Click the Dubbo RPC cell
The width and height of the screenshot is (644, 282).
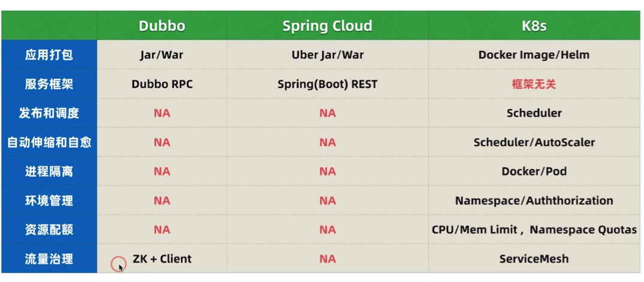[162, 84]
